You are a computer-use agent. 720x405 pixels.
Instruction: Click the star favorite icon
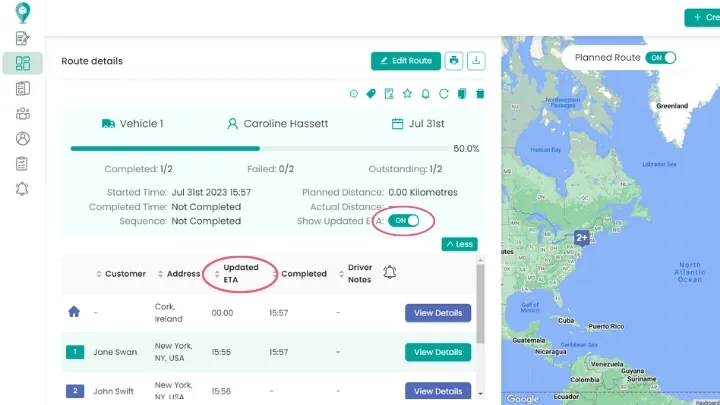tap(407, 94)
